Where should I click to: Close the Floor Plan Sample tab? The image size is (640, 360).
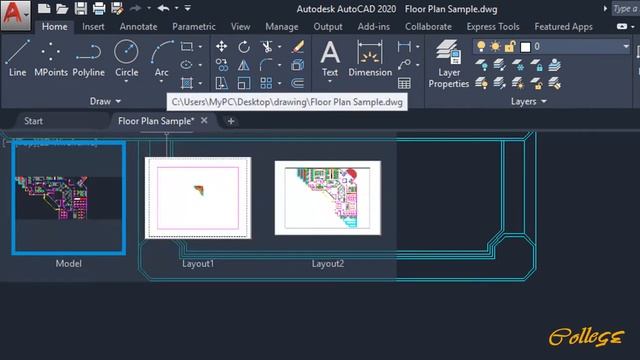pyautogui.click(x=204, y=120)
